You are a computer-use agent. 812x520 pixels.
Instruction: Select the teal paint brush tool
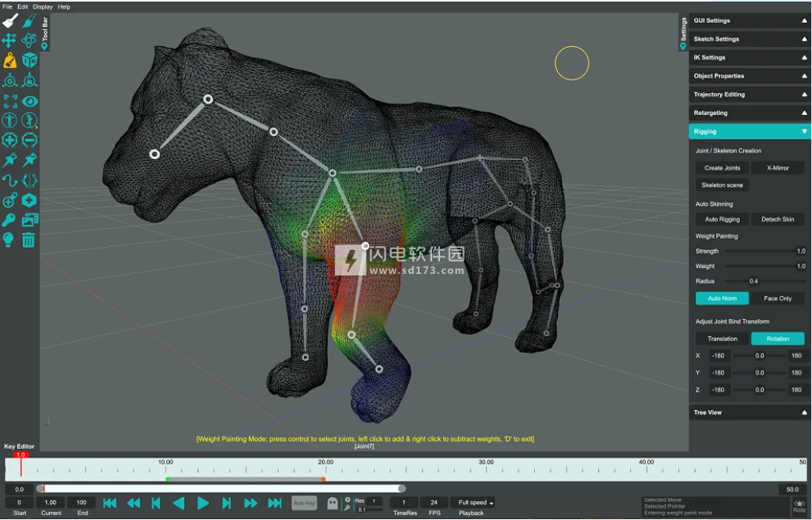click(x=29, y=21)
